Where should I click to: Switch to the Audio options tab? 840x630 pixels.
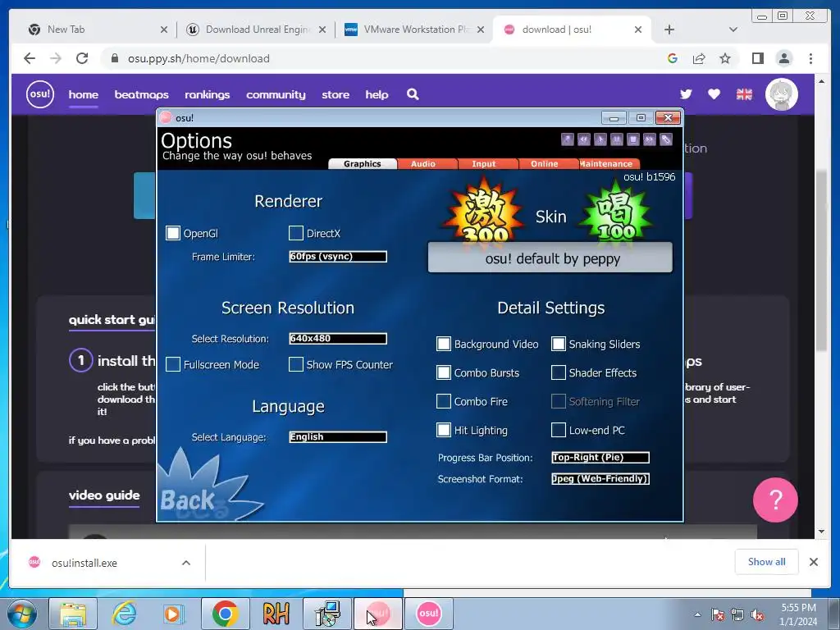tap(423, 164)
